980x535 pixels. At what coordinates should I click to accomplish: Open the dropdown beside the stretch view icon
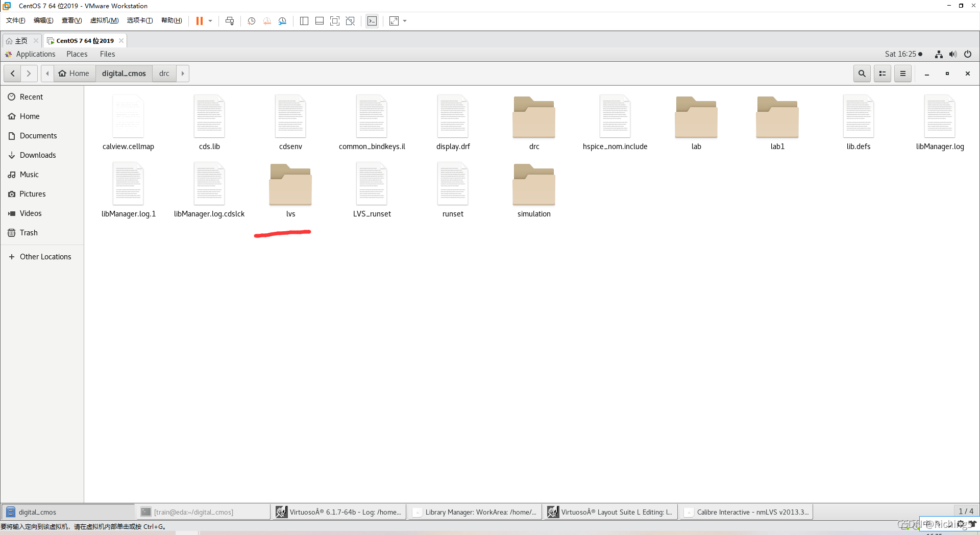405,21
